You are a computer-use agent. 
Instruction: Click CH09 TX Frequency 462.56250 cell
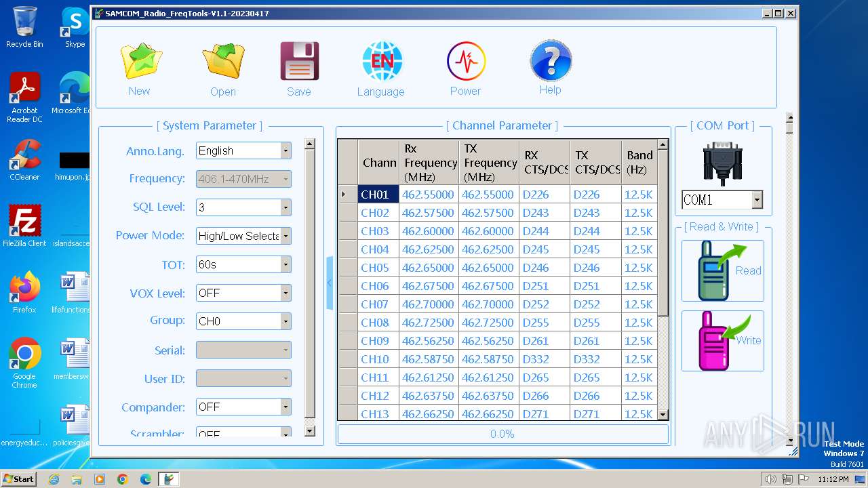pyautogui.click(x=488, y=341)
